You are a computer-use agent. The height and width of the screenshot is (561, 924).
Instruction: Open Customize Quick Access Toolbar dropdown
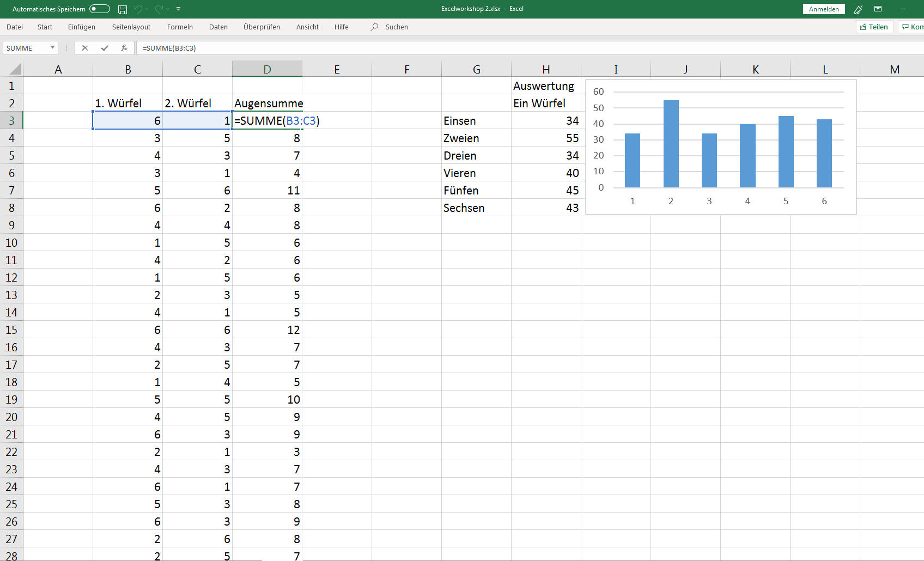pos(178,9)
